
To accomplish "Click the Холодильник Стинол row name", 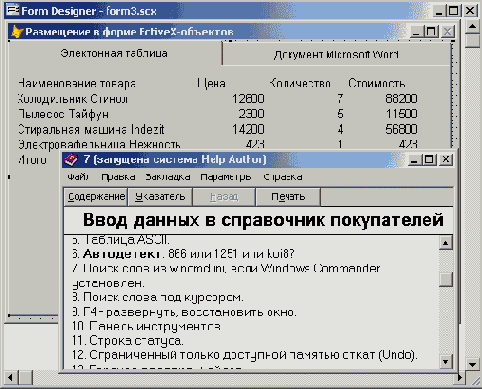I will pyautogui.click(x=72, y=99).
